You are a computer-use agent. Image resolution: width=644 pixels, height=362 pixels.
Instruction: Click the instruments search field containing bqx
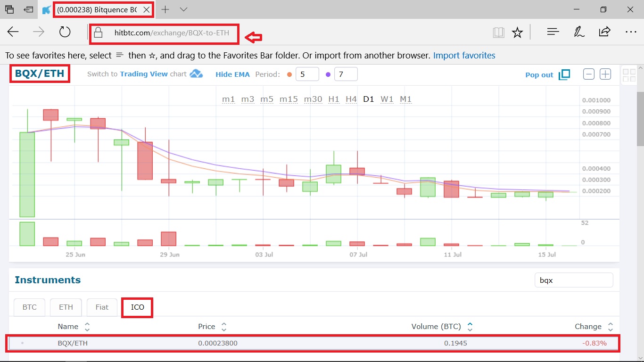point(574,280)
